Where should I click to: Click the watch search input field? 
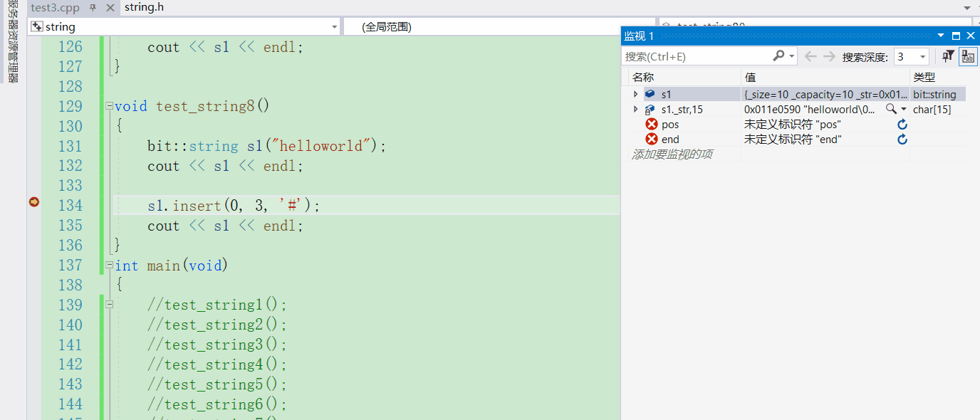[x=698, y=56]
